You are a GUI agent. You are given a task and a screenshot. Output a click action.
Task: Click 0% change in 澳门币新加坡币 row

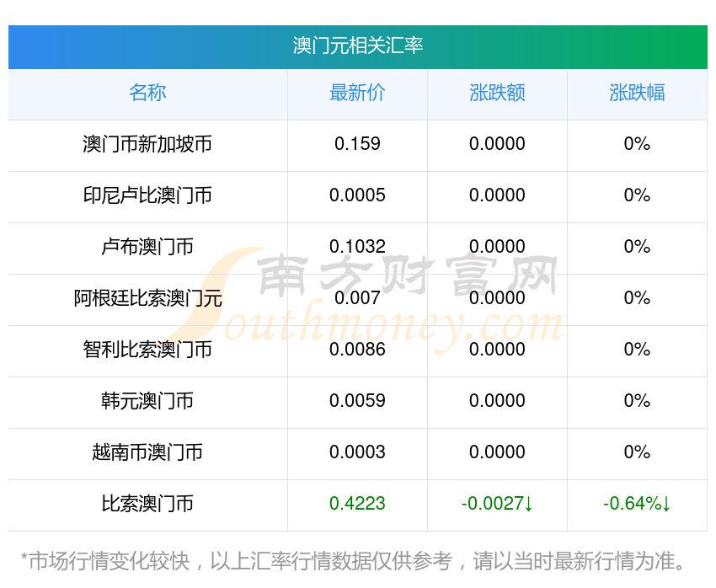[637, 144]
